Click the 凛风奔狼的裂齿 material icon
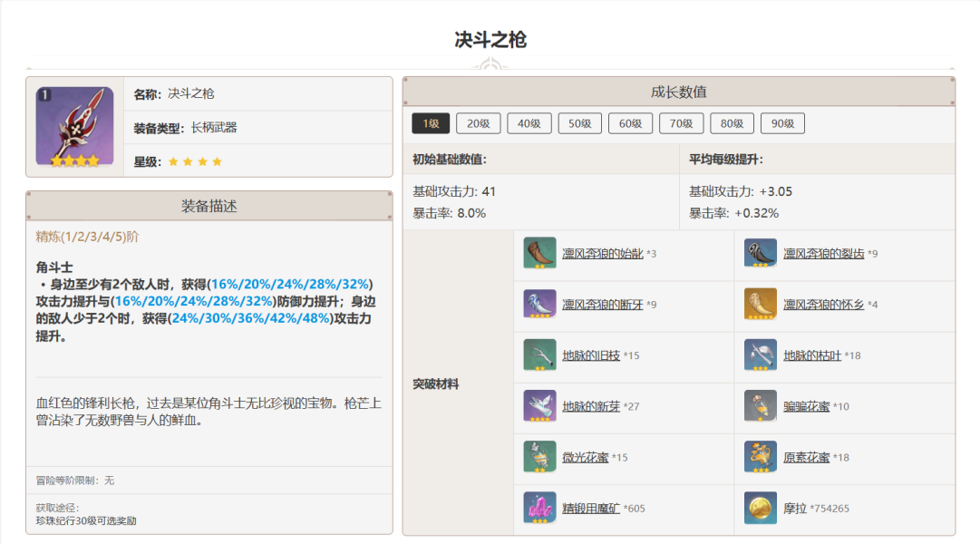Screen dimensions: 980x544 760,253
